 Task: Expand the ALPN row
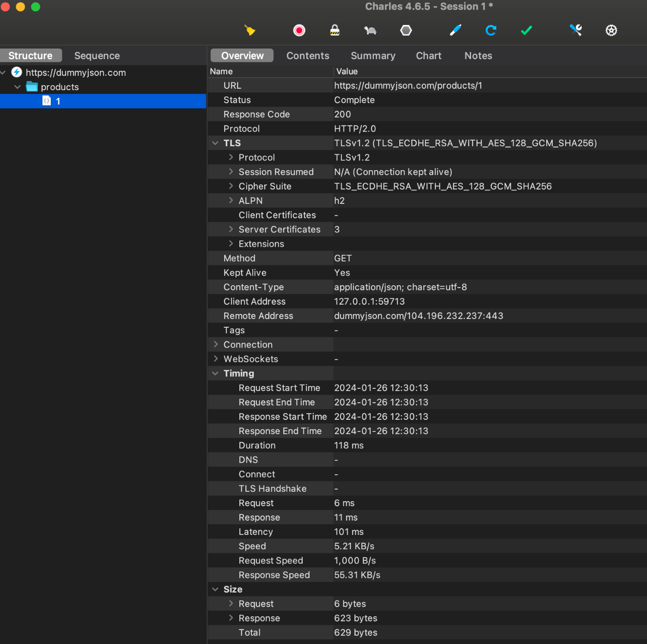tap(231, 200)
